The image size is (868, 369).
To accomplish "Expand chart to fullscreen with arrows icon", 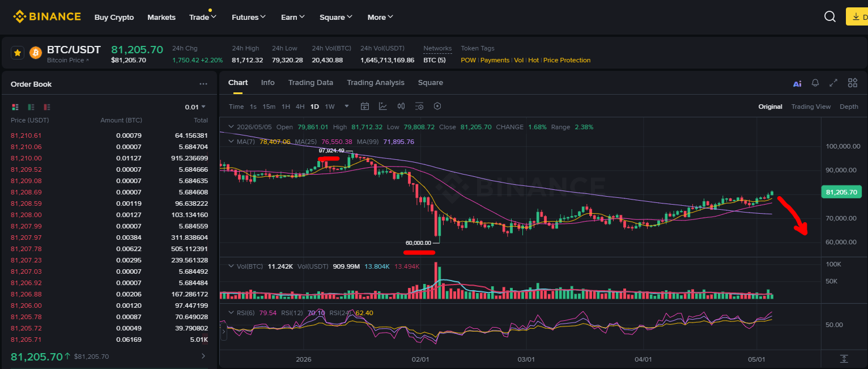I will pyautogui.click(x=833, y=83).
